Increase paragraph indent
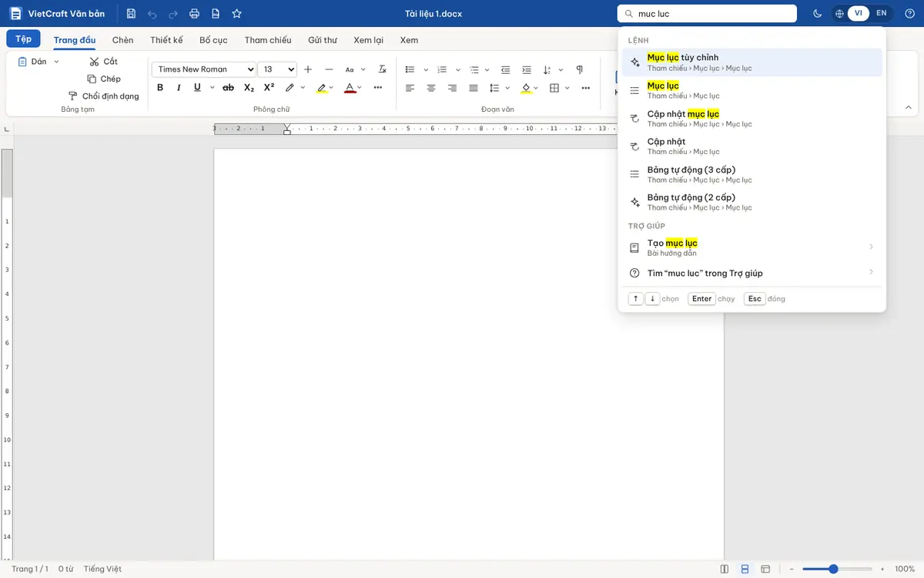Screen dimensions: 924x578 (527, 69)
